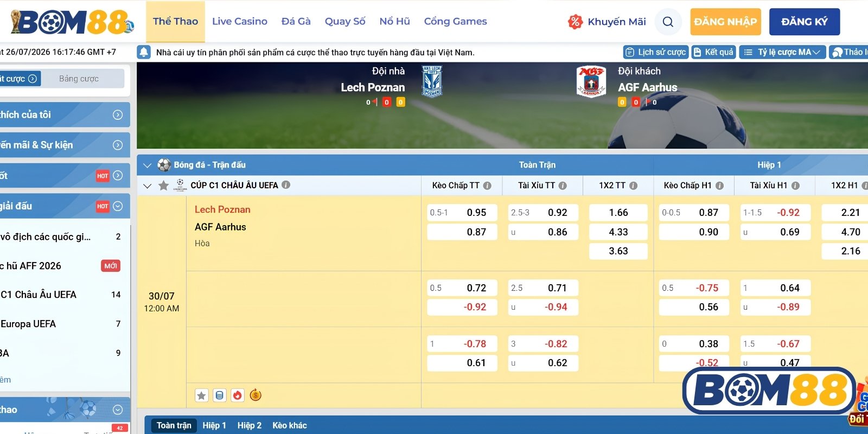Click the ĐĂNG KÝ register button
Screen dimensions: 868x434
805,22
